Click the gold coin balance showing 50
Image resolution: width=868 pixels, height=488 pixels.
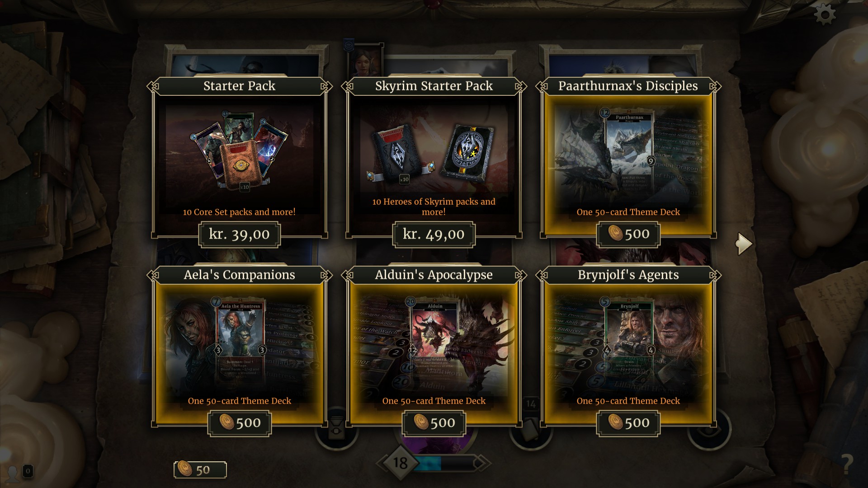[x=200, y=470]
